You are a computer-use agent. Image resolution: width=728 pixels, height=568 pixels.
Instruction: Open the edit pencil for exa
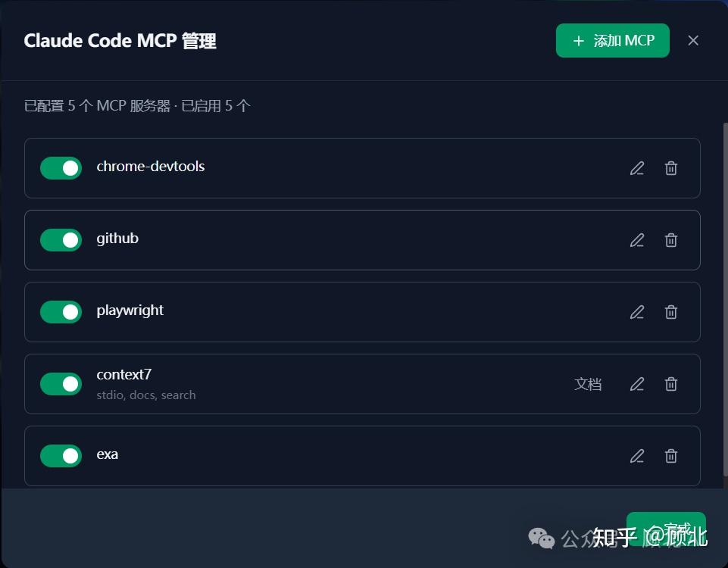click(636, 456)
